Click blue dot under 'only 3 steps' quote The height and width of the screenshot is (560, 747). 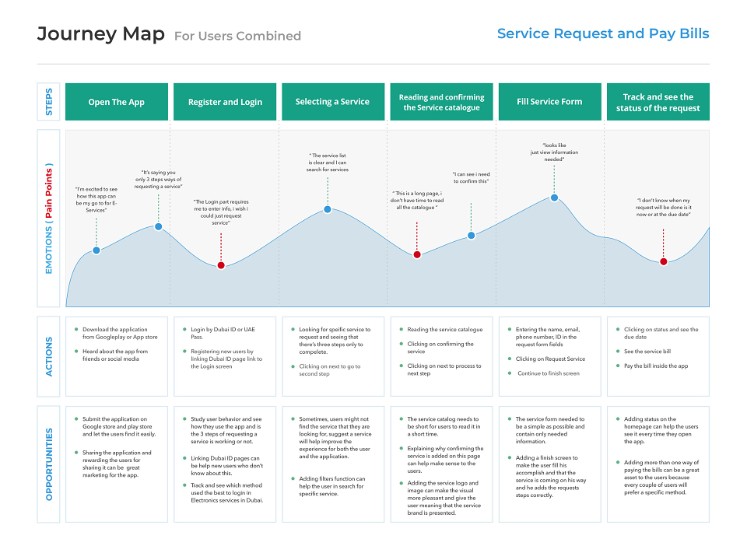[x=159, y=226]
